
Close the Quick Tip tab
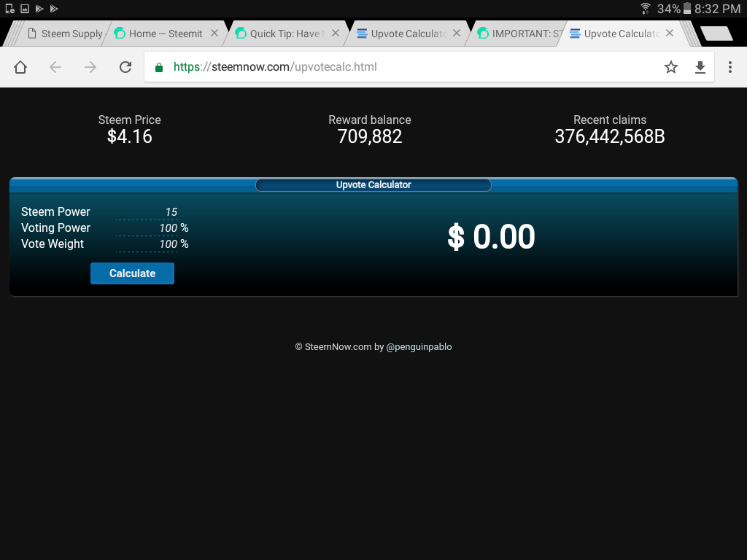336,33
